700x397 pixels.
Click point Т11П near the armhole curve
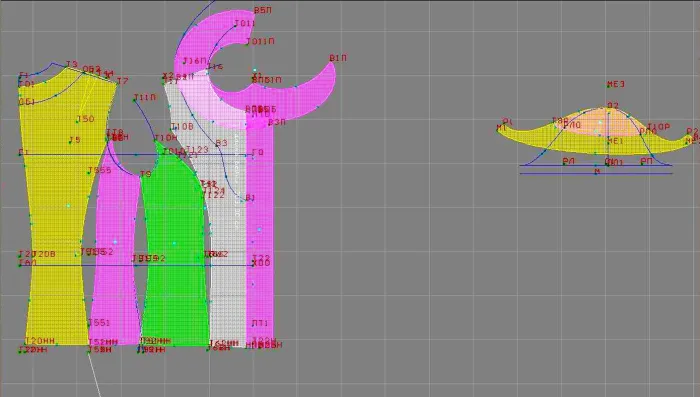click(x=145, y=97)
